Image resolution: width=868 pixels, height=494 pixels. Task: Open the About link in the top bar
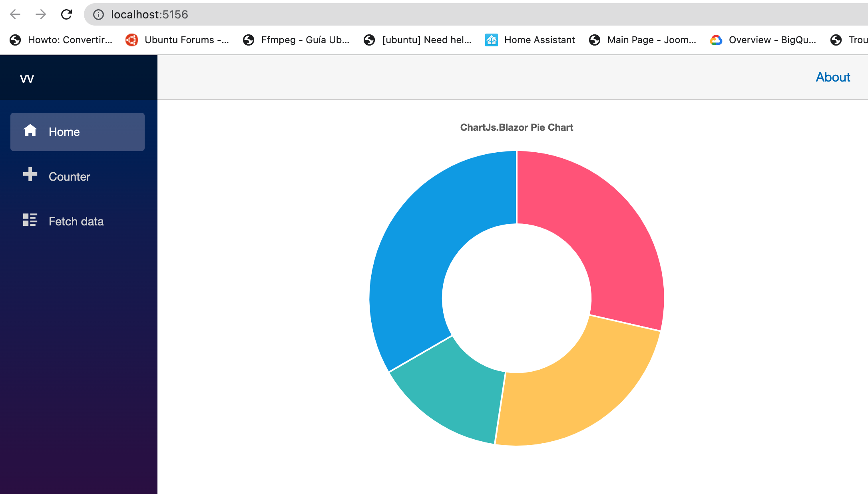(833, 77)
